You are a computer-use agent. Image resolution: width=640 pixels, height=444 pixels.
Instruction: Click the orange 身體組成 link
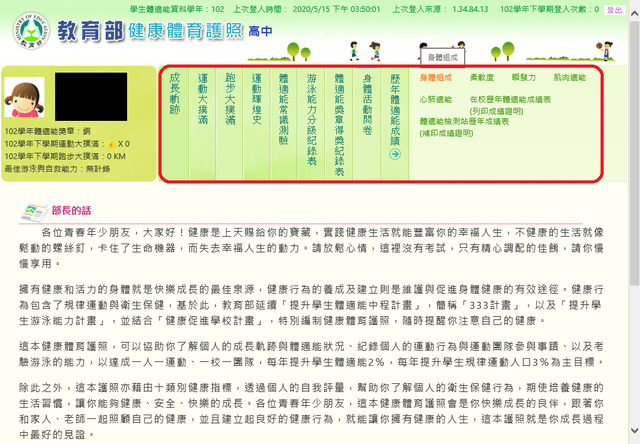tap(436, 78)
